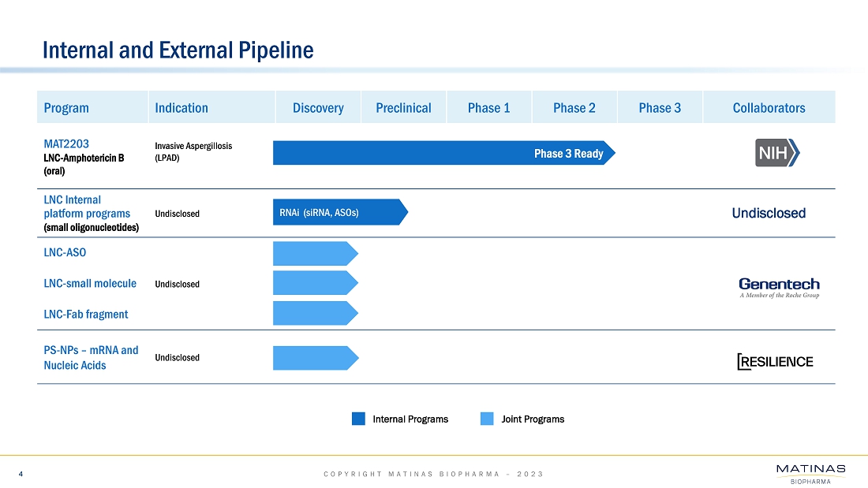Image resolution: width=868 pixels, height=488 pixels.
Task: Click the Internal Programs legend swatch
Action: (x=358, y=419)
